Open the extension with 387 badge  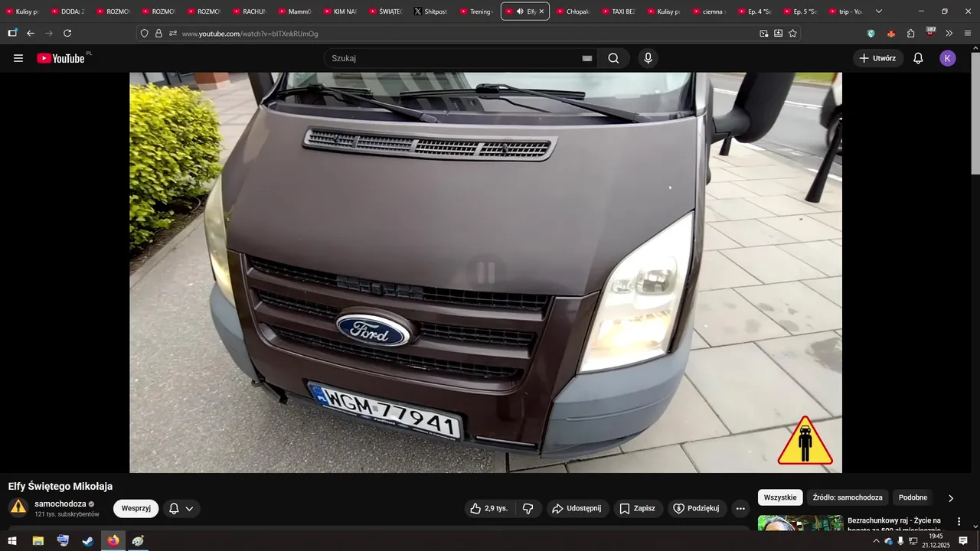coord(930,32)
